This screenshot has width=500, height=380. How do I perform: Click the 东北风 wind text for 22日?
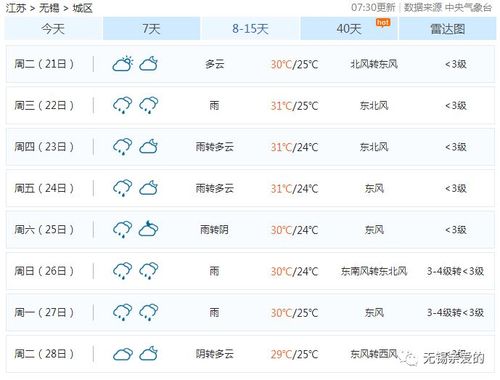374,105
